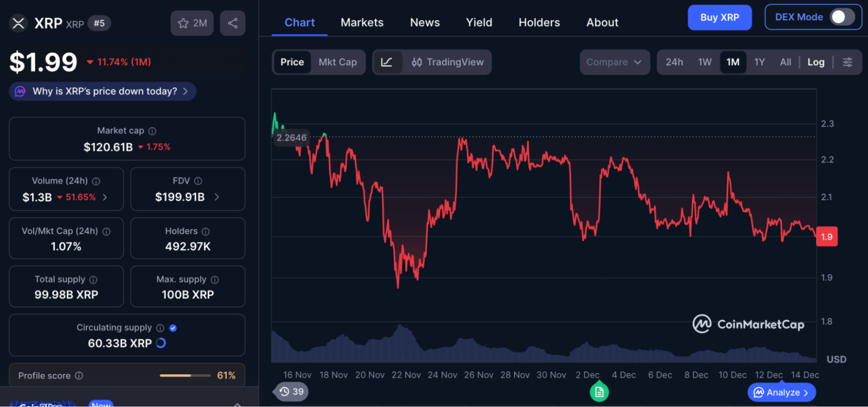Select the line chart style icon
Screen dimensions: 868x407
tap(388, 62)
